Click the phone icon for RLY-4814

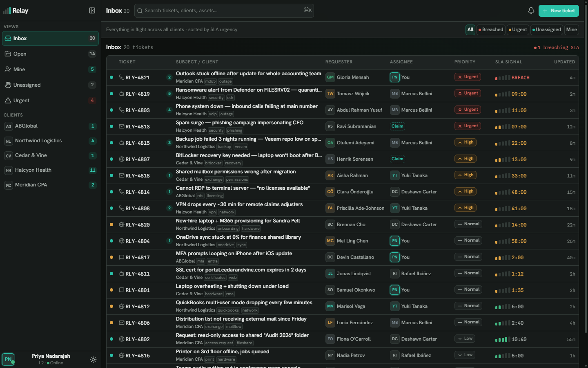click(122, 192)
